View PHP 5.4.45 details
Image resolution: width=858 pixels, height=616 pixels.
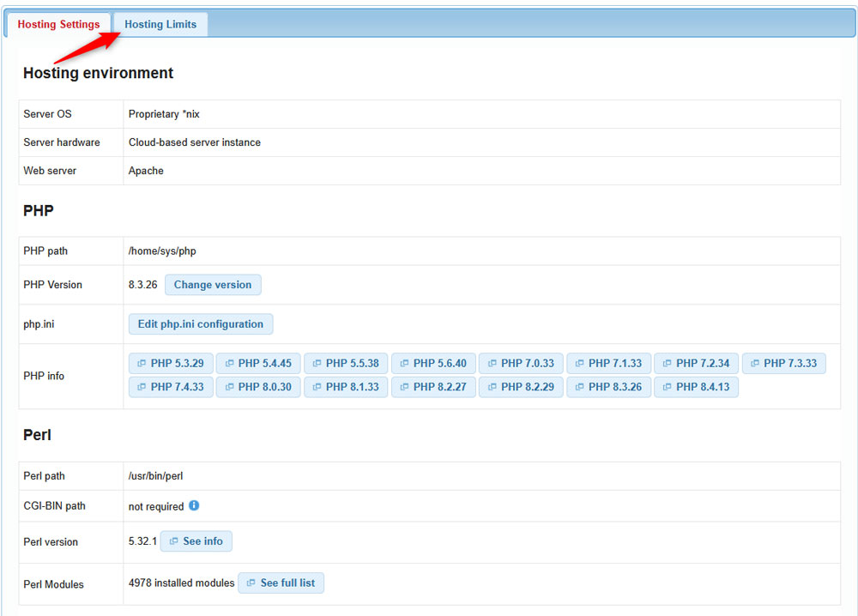tap(257, 363)
